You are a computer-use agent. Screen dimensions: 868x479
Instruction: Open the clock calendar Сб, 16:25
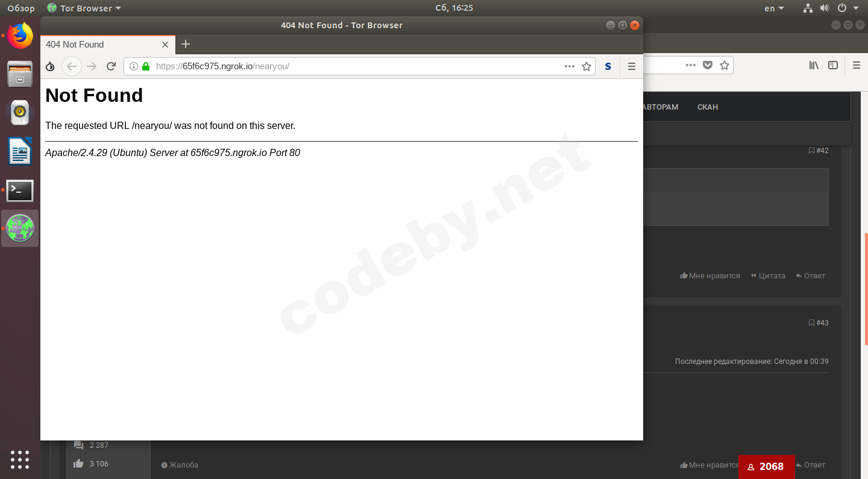(454, 8)
